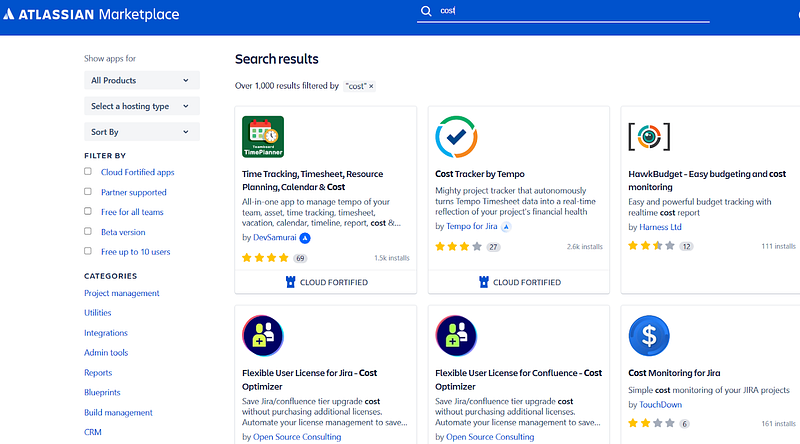Open HawkBudget - Easy budgeting title
Screen dimensions: 800x444
(x=707, y=181)
